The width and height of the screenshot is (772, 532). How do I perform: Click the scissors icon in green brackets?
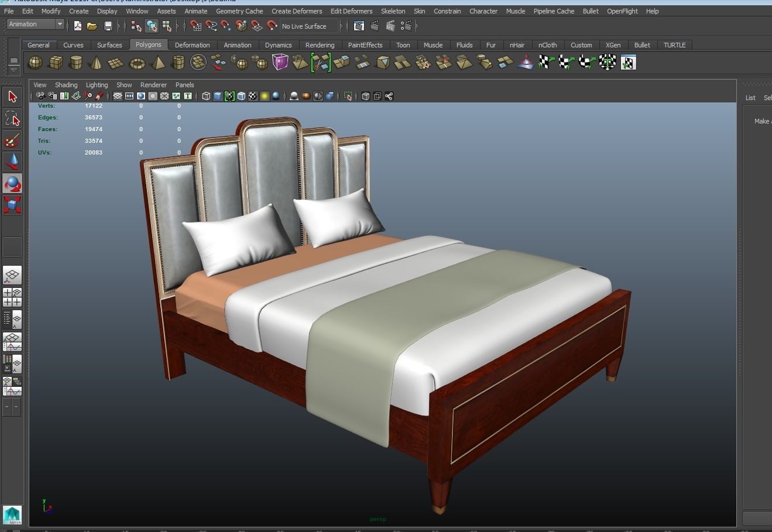pos(321,62)
